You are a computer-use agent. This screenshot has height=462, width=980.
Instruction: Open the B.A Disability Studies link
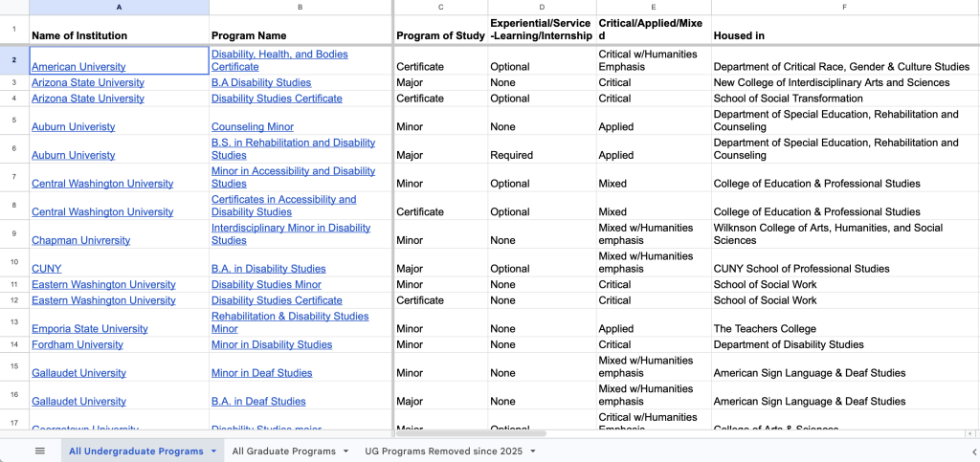(x=261, y=82)
